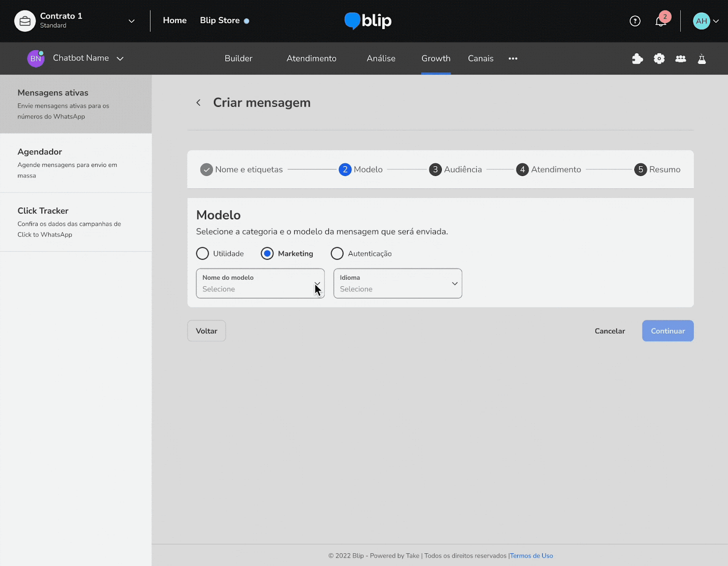Switch to the Builder tab

238,59
